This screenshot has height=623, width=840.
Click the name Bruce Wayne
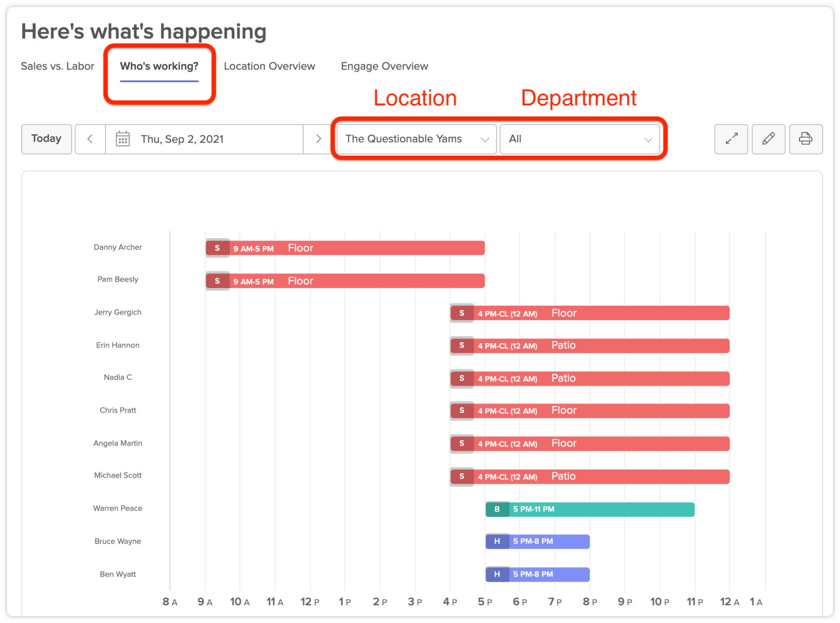click(118, 541)
